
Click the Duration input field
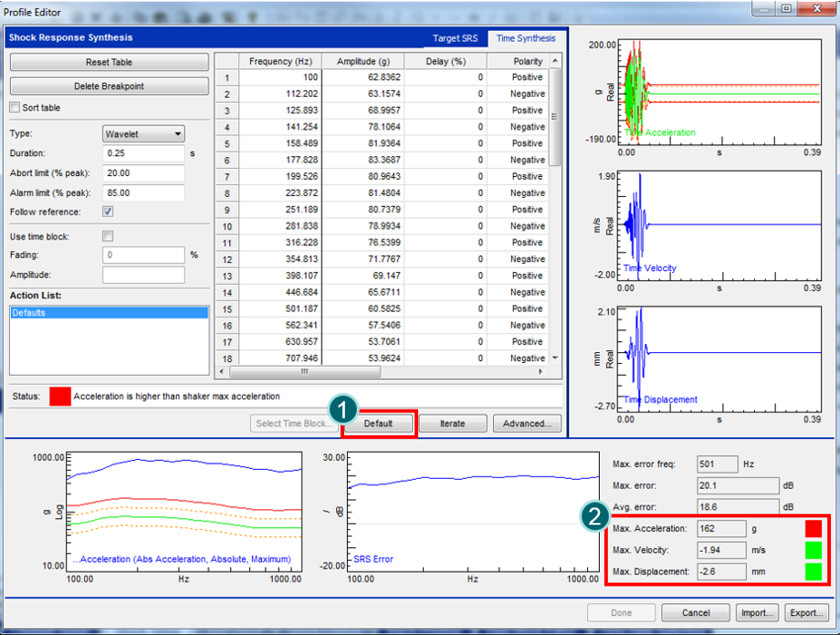pyautogui.click(x=143, y=154)
